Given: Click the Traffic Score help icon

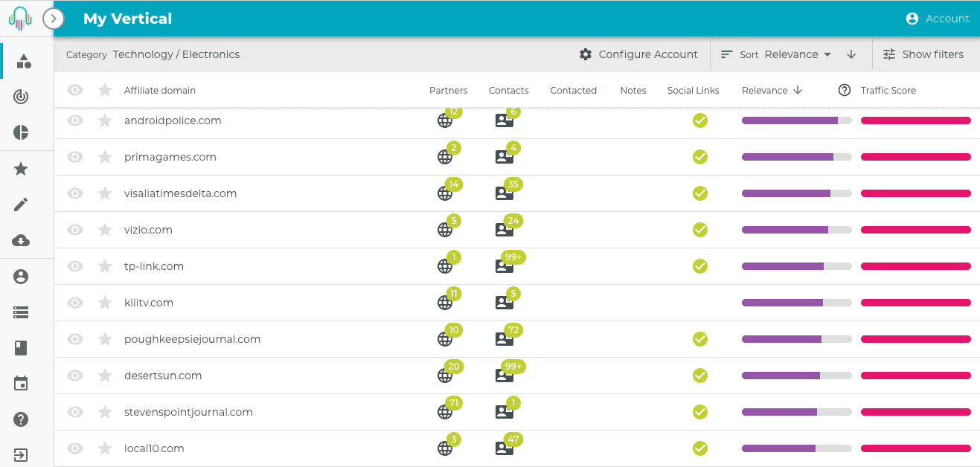Looking at the screenshot, I should pos(845,90).
